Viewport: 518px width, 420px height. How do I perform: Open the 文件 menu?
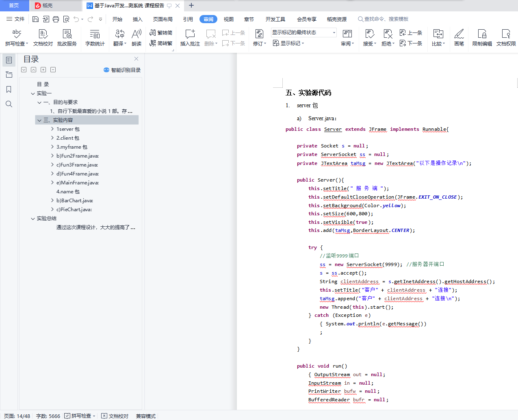pos(15,19)
